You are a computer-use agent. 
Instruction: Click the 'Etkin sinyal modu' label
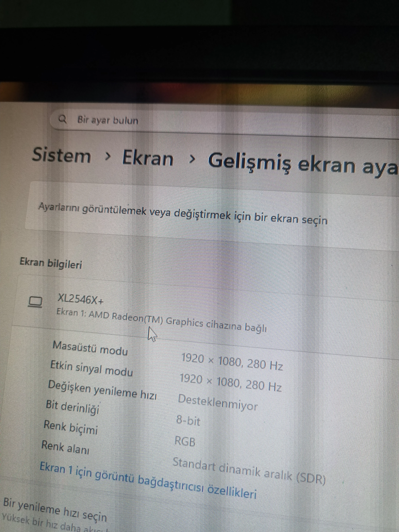(x=91, y=369)
